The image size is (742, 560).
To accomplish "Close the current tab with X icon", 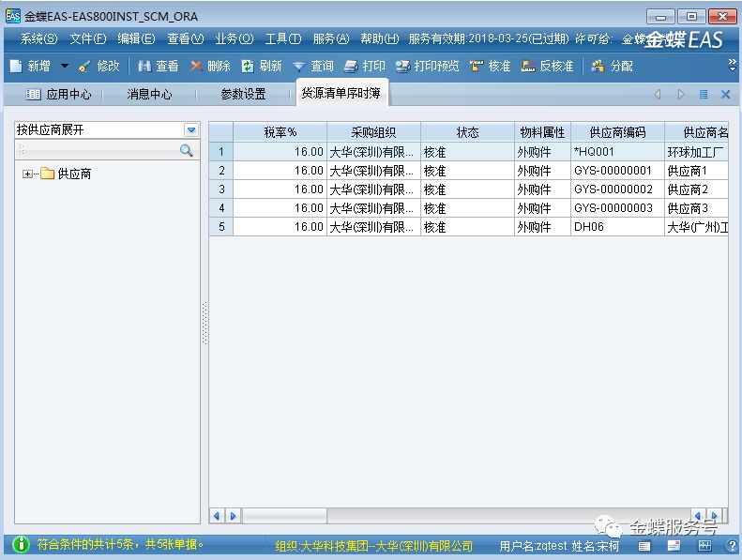I will tap(725, 94).
